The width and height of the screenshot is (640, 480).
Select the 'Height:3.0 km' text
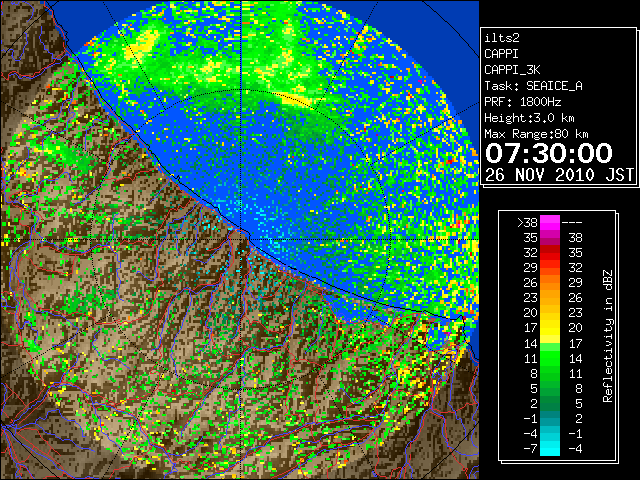529,118
